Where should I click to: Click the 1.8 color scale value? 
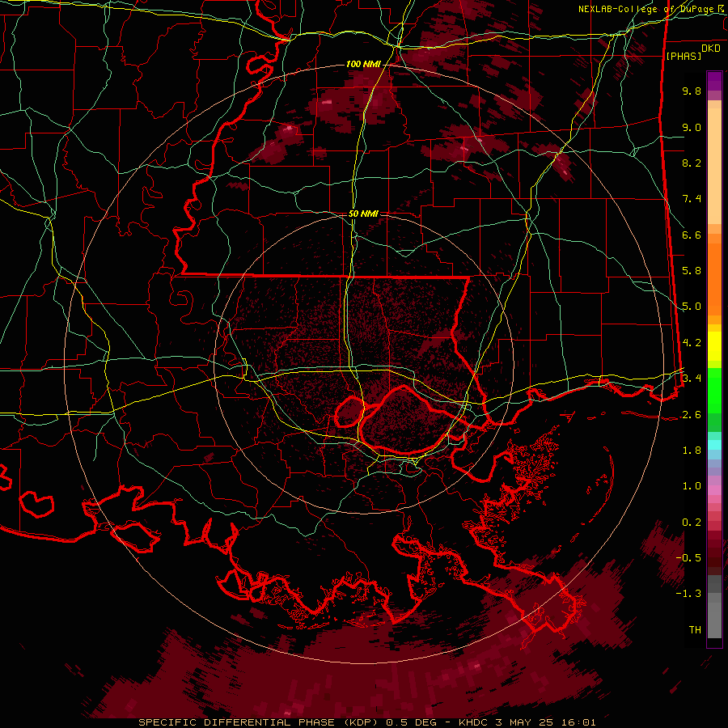click(692, 451)
